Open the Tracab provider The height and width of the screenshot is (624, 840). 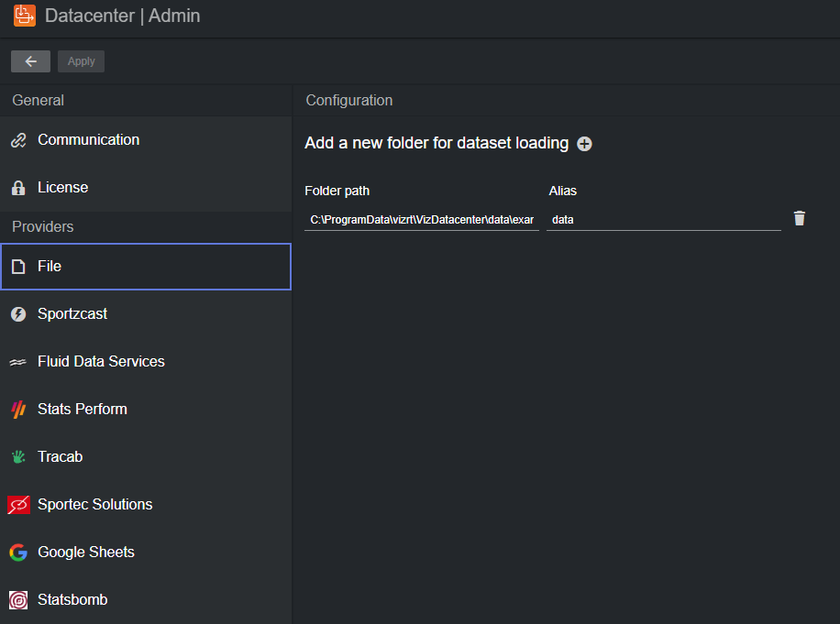click(x=146, y=457)
